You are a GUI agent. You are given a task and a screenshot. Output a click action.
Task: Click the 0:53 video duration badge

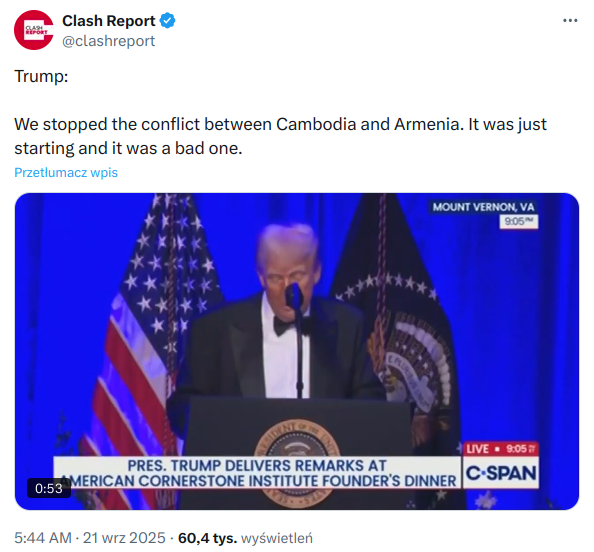click(x=49, y=488)
